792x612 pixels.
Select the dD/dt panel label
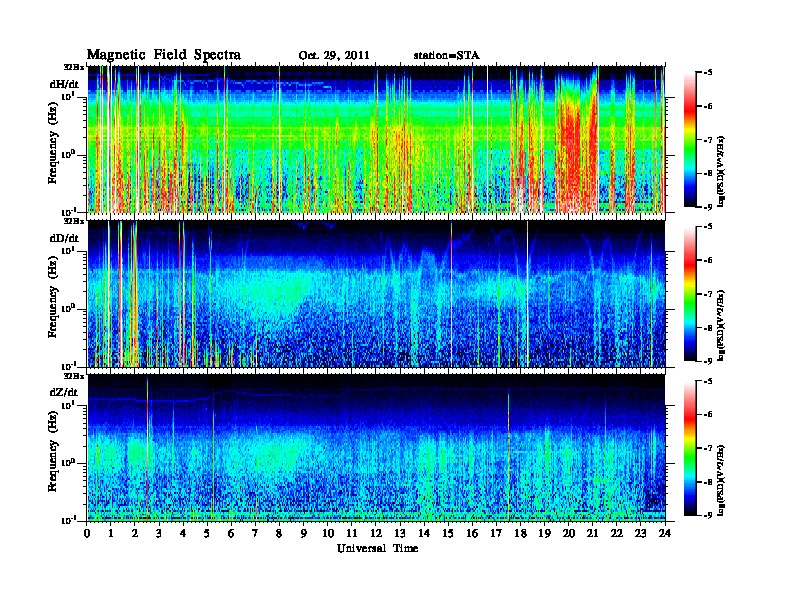[64, 238]
